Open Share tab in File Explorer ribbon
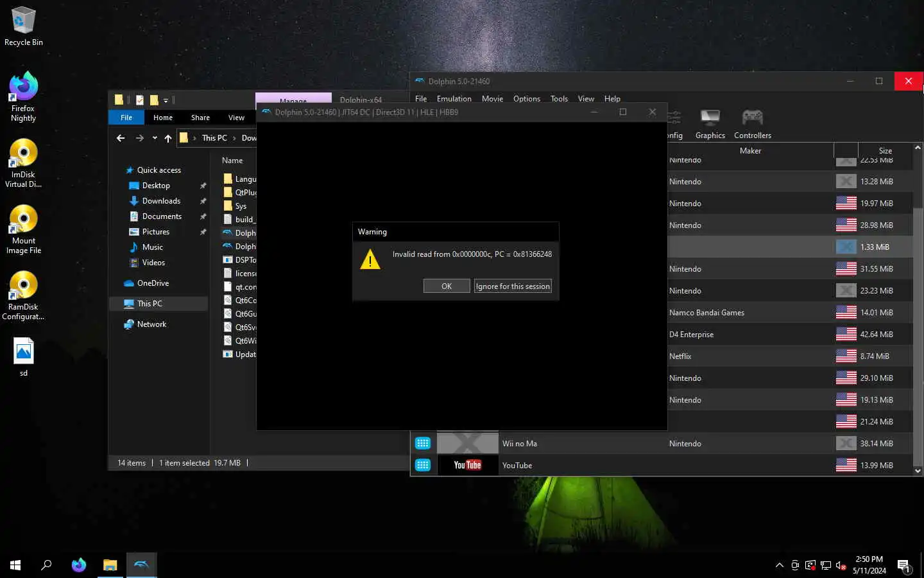 (x=200, y=118)
